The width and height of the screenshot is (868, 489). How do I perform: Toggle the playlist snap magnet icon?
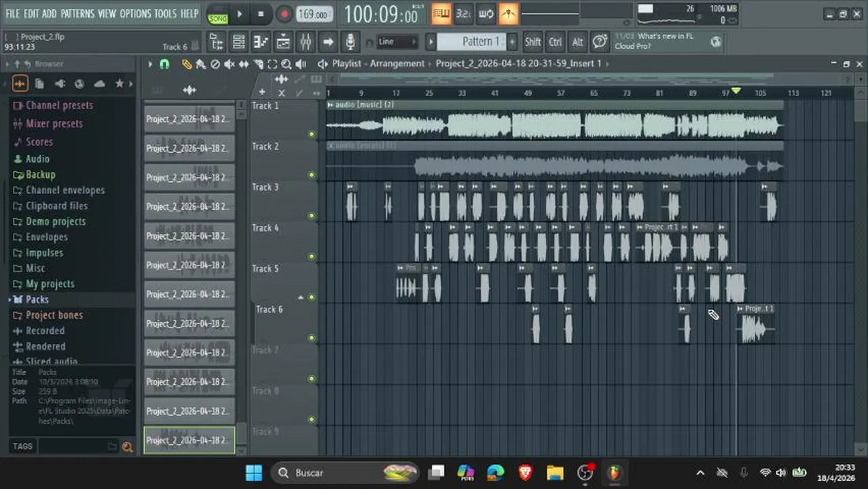click(x=164, y=64)
